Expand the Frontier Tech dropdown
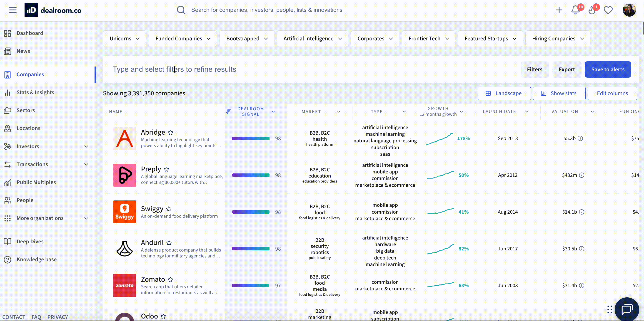 pos(429,38)
